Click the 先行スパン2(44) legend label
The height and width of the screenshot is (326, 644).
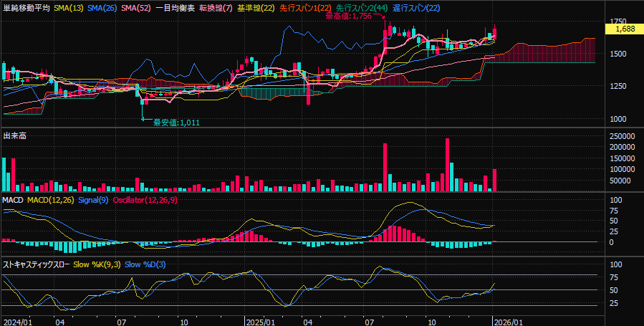[362, 6]
